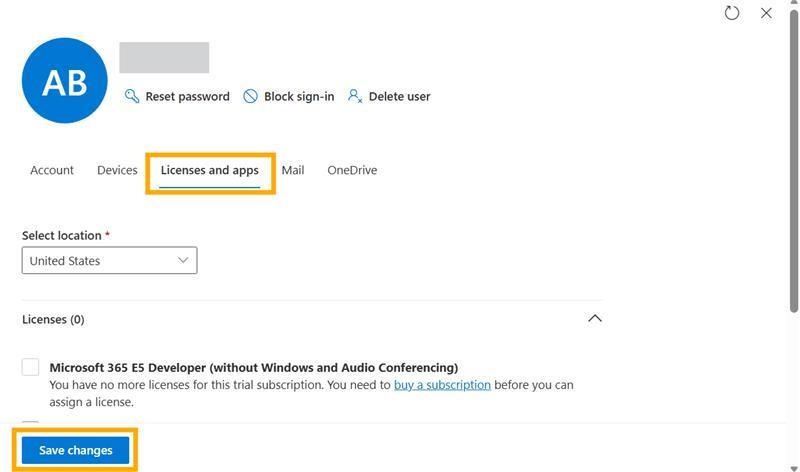Screen dimensions: 800x472
Task: Click the Block sign-in prohibited icon
Action: point(251,96)
